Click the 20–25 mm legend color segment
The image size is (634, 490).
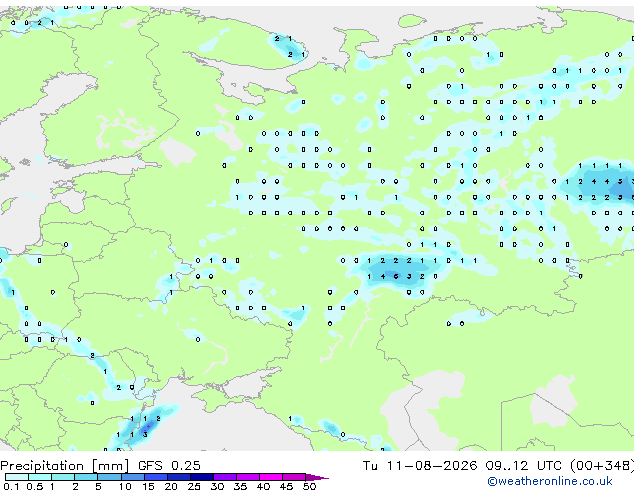click(x=179, y=477)
